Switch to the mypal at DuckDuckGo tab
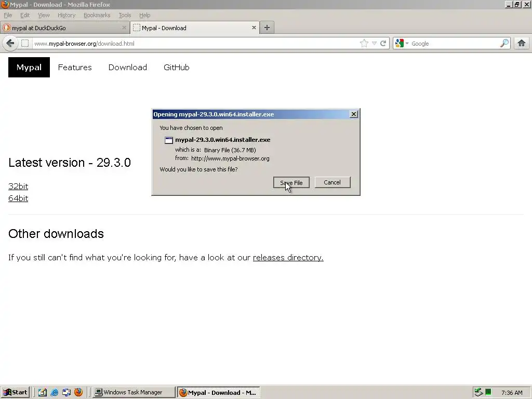Viewport: 532px width, 399px height. coord(64,28)
